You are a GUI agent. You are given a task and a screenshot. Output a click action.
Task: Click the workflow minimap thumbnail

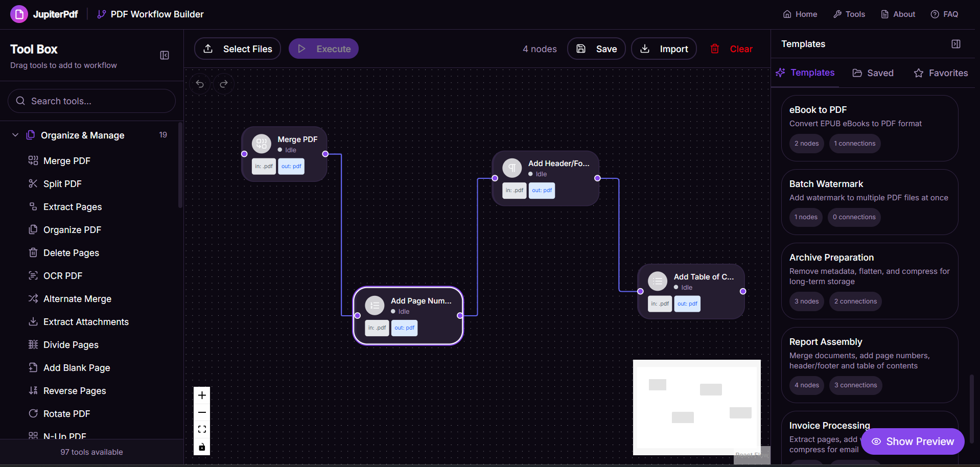pos(696,407)
